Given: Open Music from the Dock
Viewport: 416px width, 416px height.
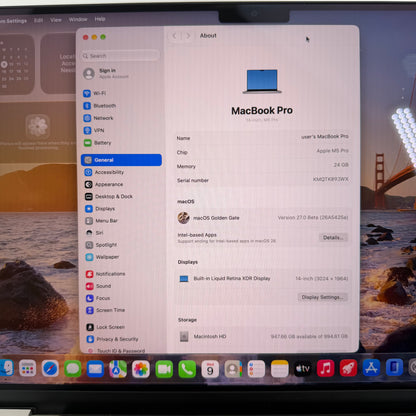Looking at the screenshot, I should (x=325, y=368).
